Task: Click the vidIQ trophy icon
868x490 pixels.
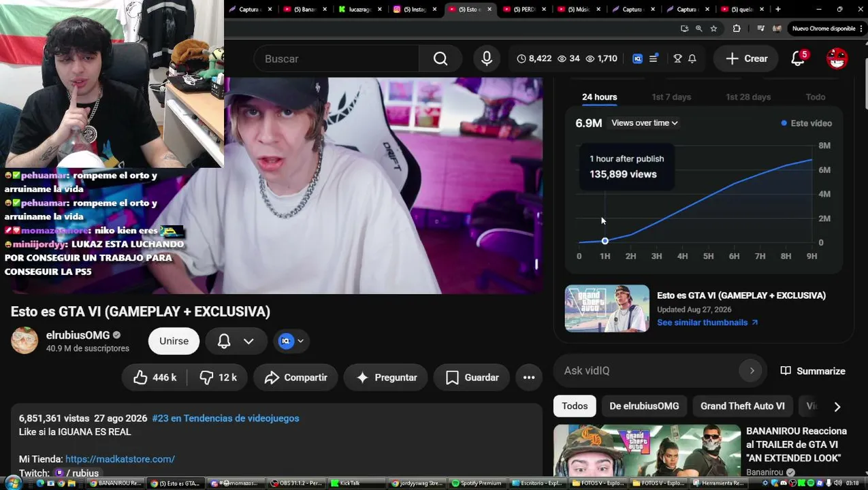Action: [677, 59]
